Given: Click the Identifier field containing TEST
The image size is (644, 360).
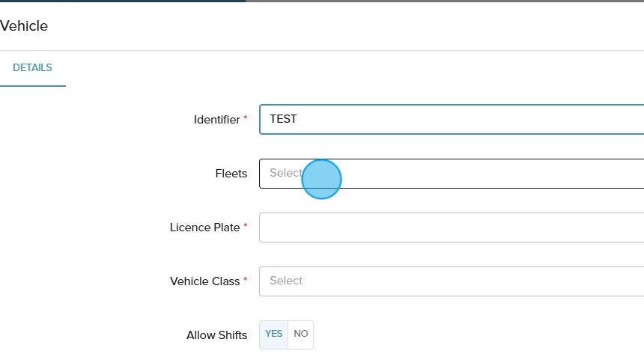Looking at the screenshot, I should 451,119.
